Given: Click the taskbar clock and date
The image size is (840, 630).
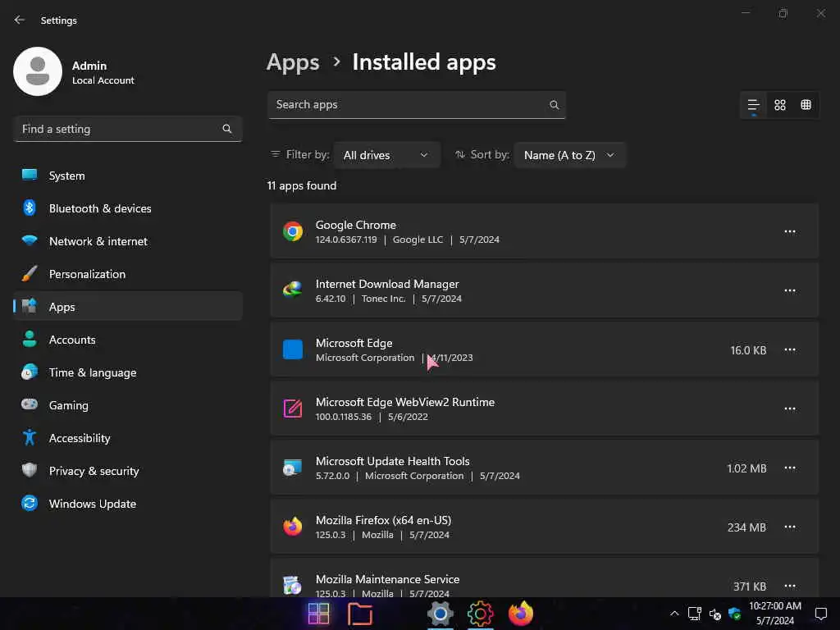Looking at the screenshot, I should pos(774,614).
